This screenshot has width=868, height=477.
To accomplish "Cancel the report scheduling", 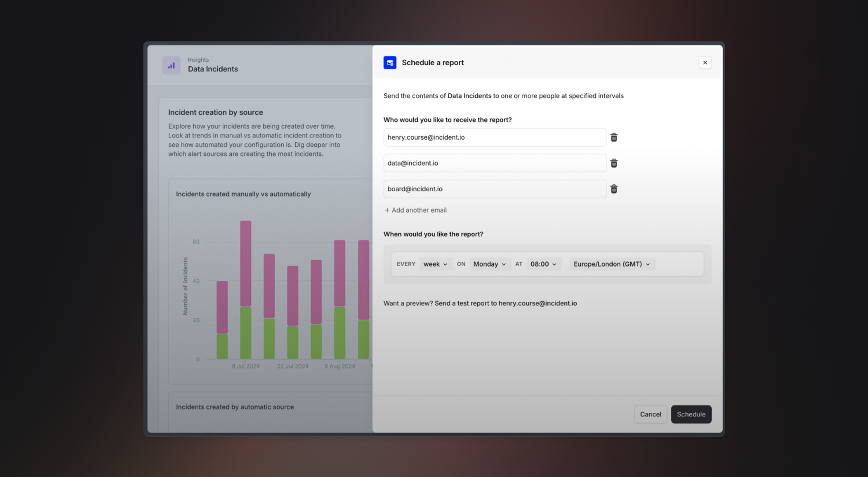I will (650, 414).
